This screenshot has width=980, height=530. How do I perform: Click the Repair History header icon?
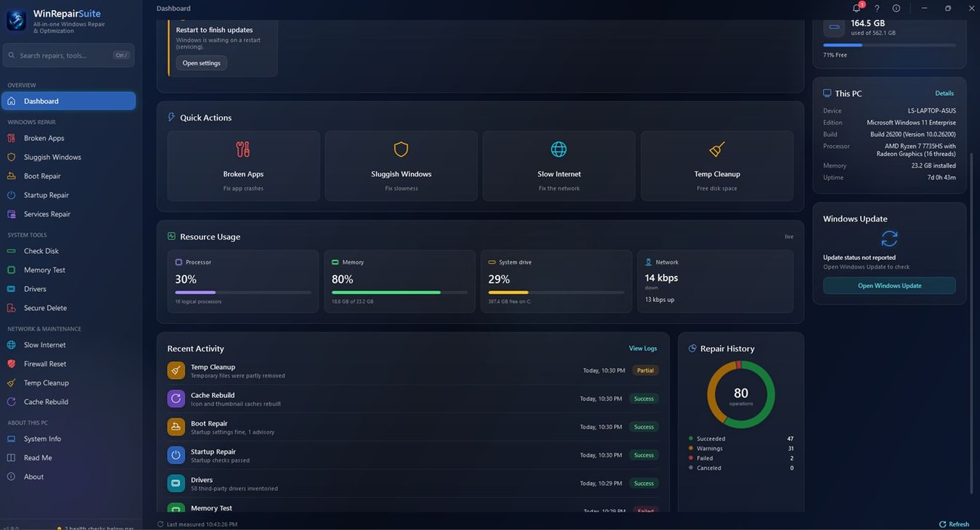point(693,348)
